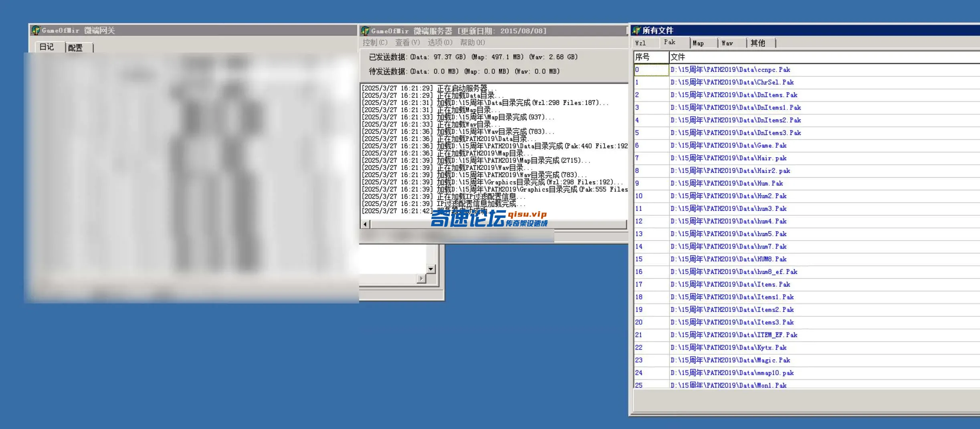Click log line 正在加载PATH2019\Map目录
Viewport: 980px width, 429px height.
point(447,153)
